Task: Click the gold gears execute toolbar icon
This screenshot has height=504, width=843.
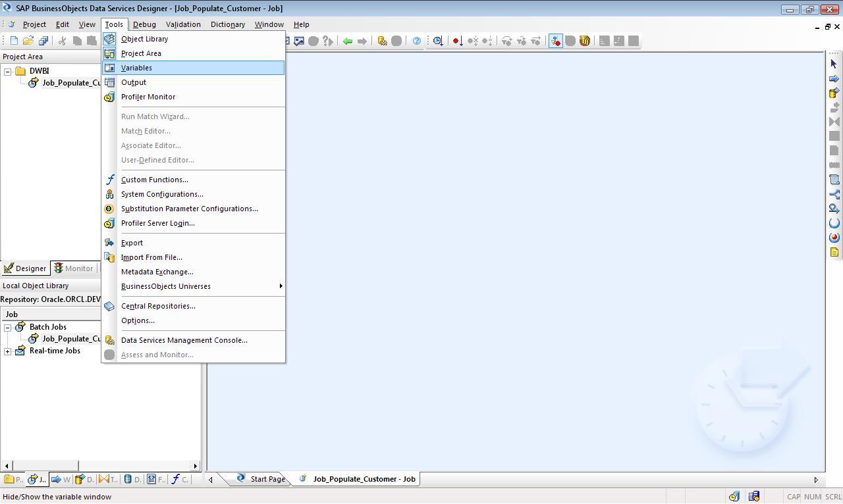Action: (x=382, y=41)
